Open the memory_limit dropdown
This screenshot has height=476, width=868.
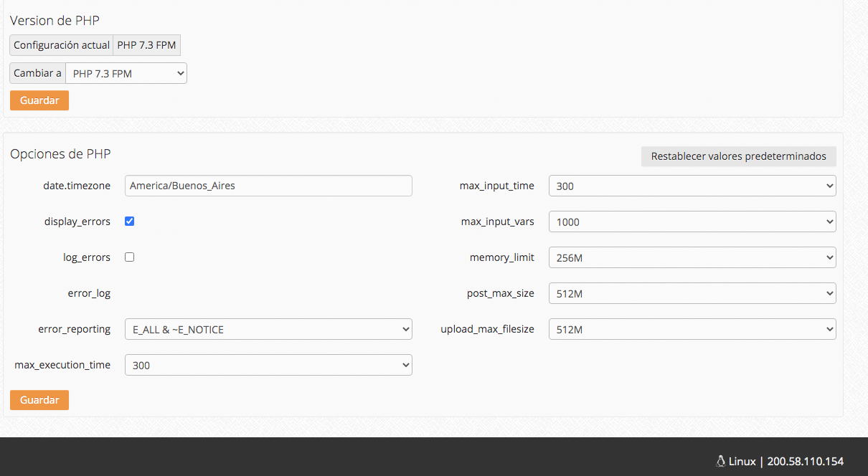(x=692, y=257)
